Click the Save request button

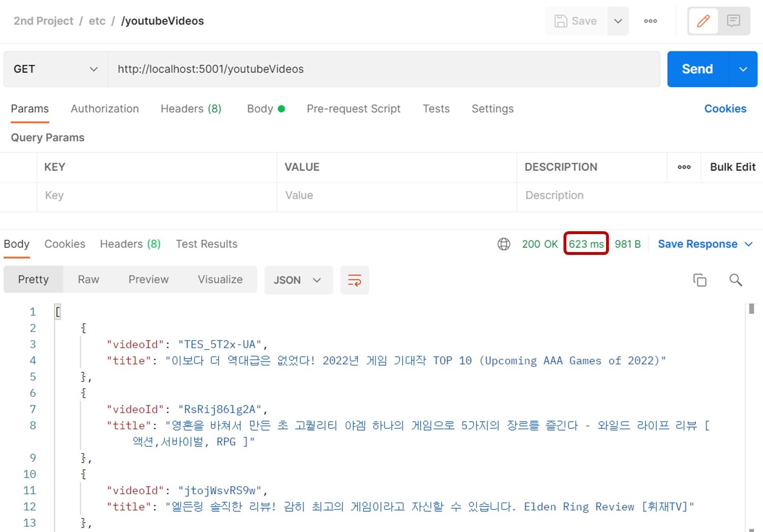pos(575,21)
